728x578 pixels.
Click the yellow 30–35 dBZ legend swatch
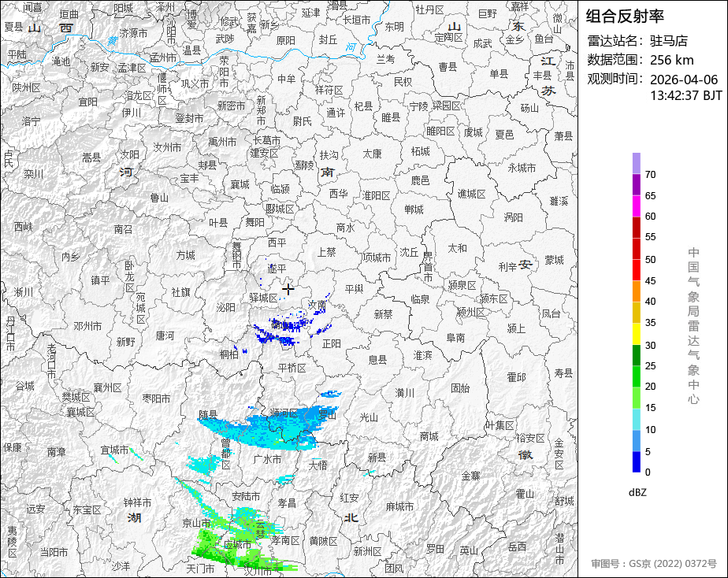(x=636, y=334)
